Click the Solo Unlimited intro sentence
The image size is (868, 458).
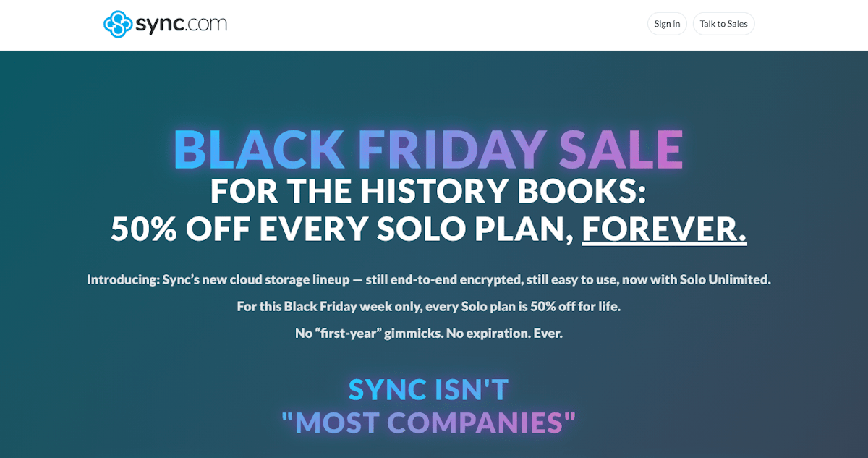(x=429, y=279)
